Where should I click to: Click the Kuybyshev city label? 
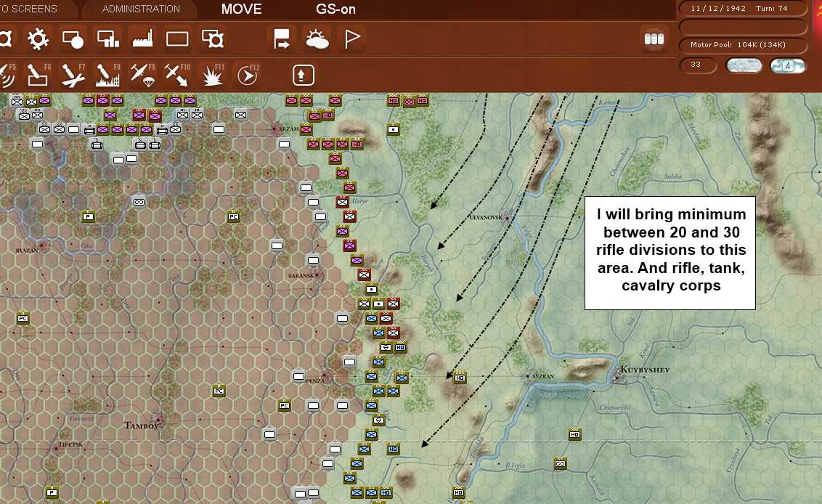tap(645, 370)
